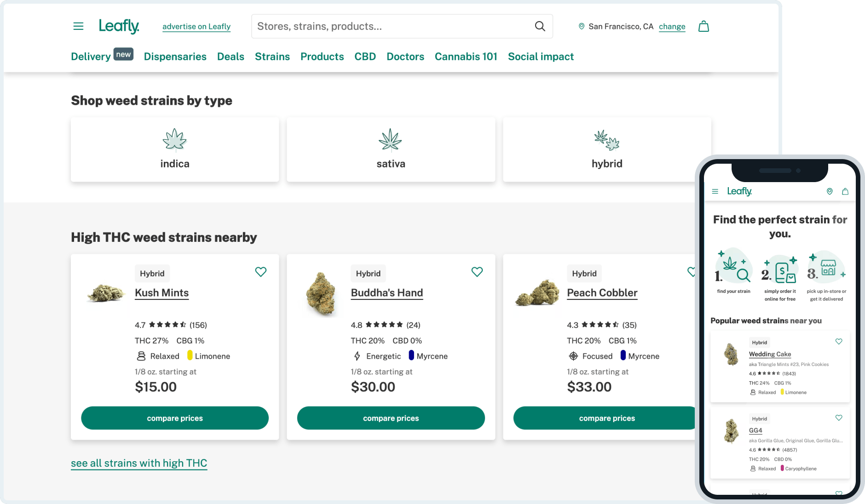Open the Delivery nav item
The image size is (865, 504).
click(91, 57)
